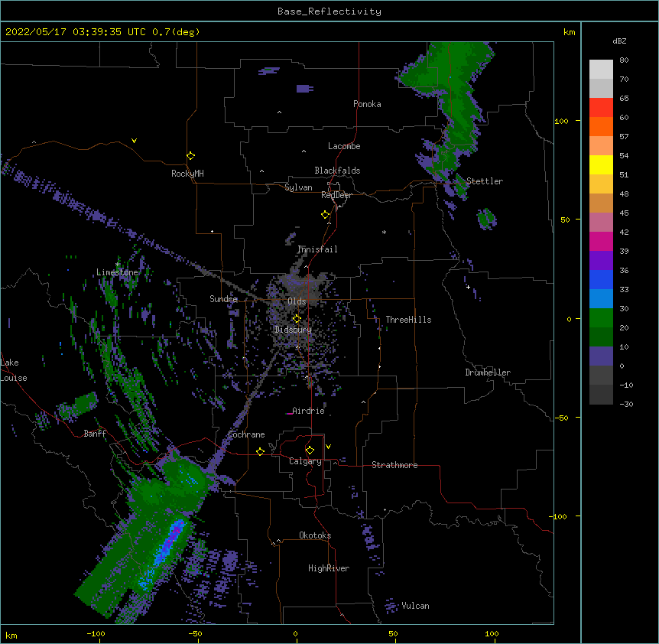Click the RedDeer city label
Viewport: 659px width, 644px height.
click(336, 195)
